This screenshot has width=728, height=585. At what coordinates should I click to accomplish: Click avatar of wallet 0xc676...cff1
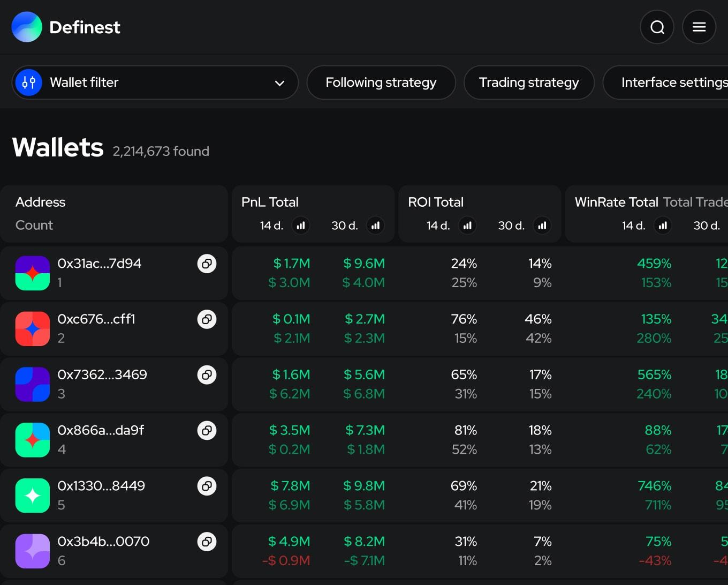click(x=33, y=329)
